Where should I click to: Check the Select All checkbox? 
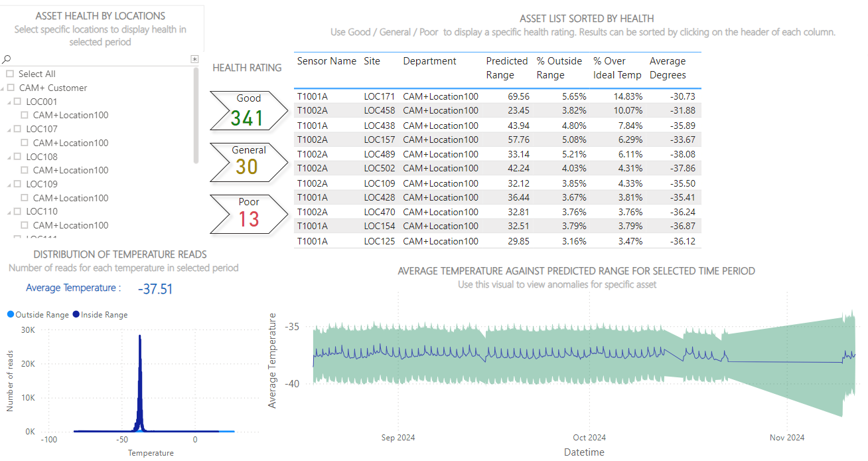pyautogui.click(x=11, y=74)
